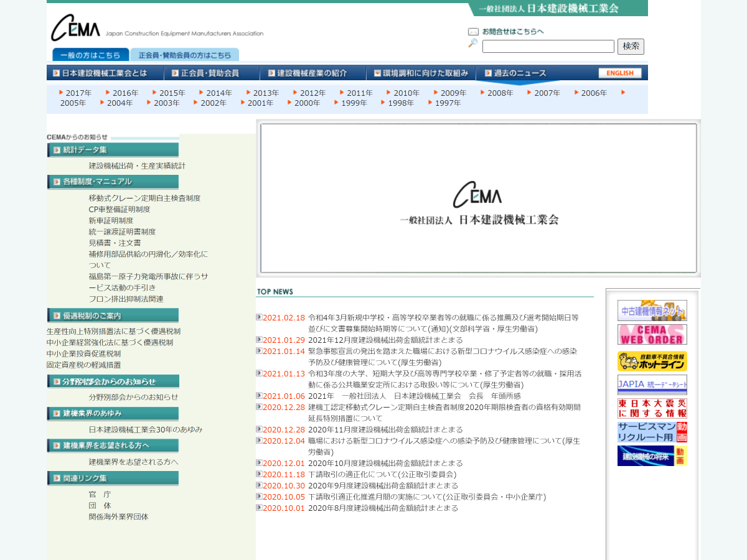Open the お問合せはこちらへ contact link
The width and height of the screenshot is (747, 560).
[513, 32]
